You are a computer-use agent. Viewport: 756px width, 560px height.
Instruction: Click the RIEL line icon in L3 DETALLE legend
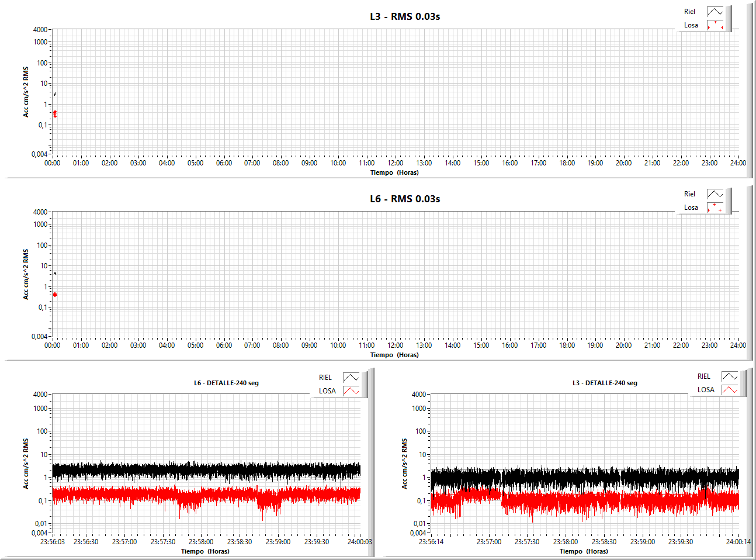coord(730,376)
